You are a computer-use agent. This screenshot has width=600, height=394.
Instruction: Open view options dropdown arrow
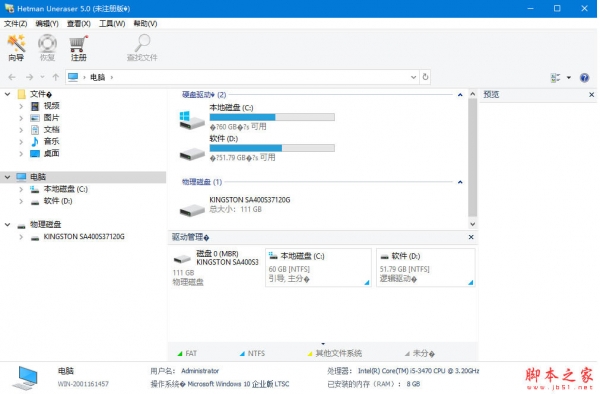pos(569,78)
